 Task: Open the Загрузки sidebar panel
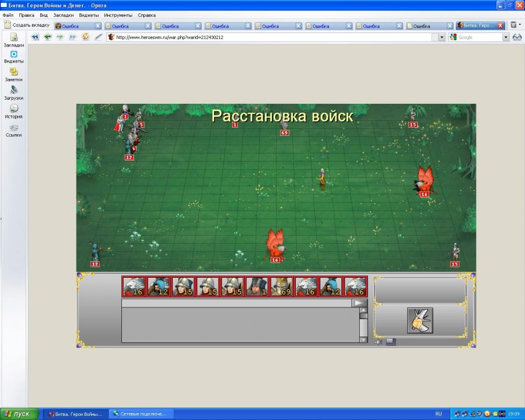pyautogui.click(x=14, y=93)
